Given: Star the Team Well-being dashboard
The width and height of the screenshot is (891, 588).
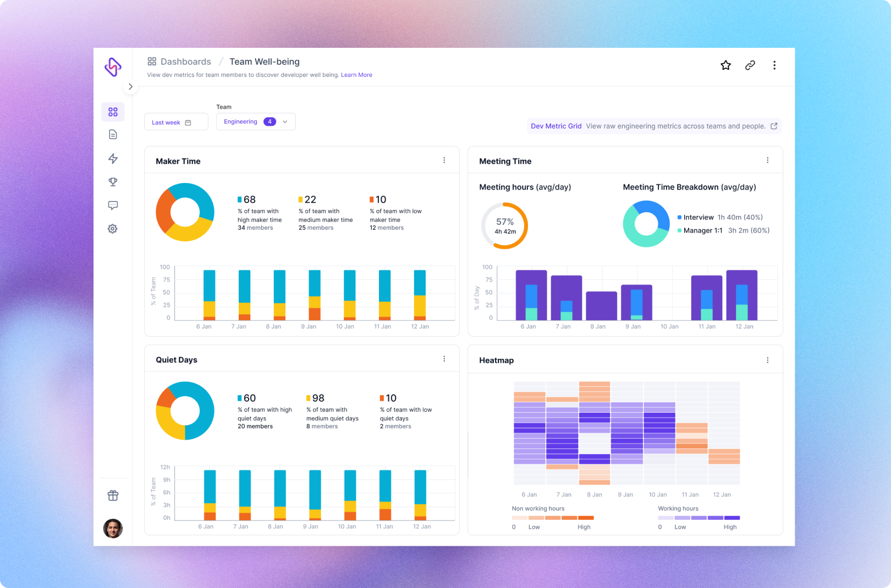Looking at the screenshot, I should [725, 65].
